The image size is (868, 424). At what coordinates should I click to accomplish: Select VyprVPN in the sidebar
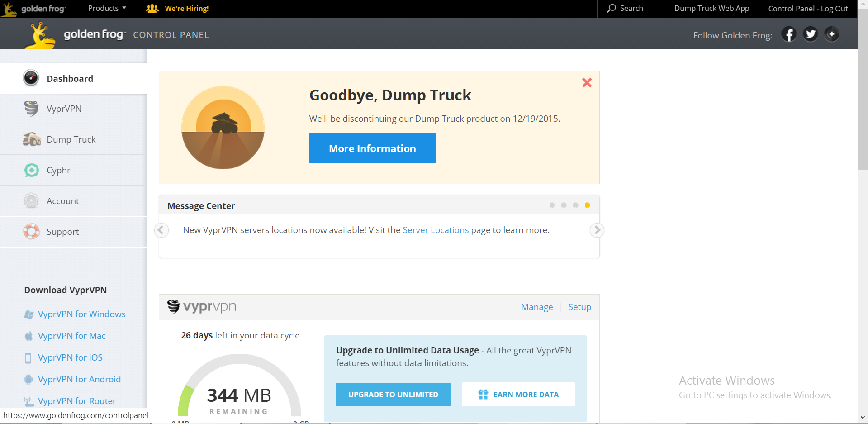73,109
